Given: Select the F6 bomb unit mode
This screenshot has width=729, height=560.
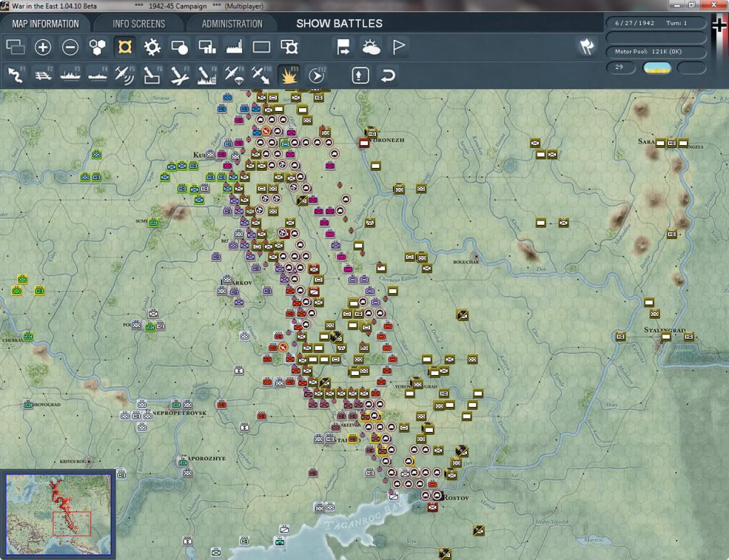Looking at the screenshot, I should 152,75.
